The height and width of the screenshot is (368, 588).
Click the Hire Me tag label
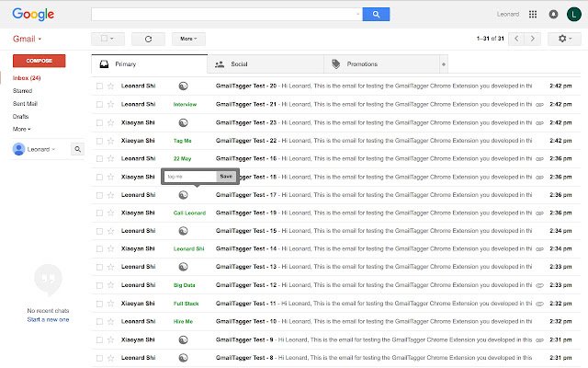click(x=183, y=321)
